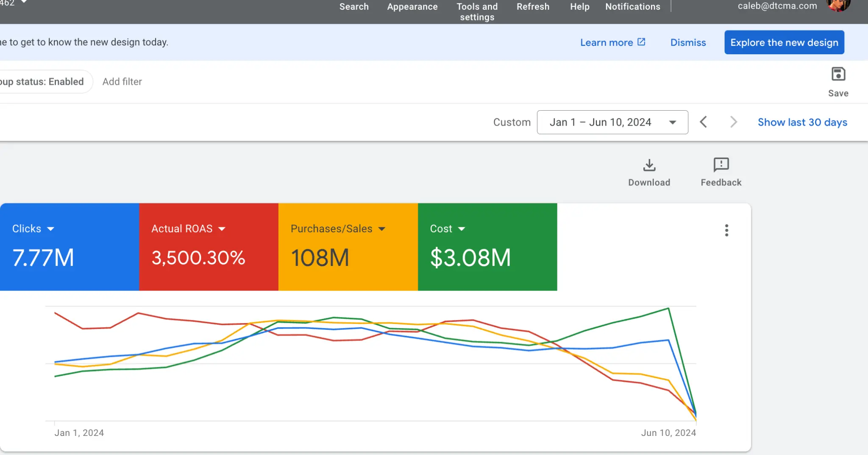Click the $3.08M cost value
The width and height of the screenshot is (868, 455).
point(470,258)
